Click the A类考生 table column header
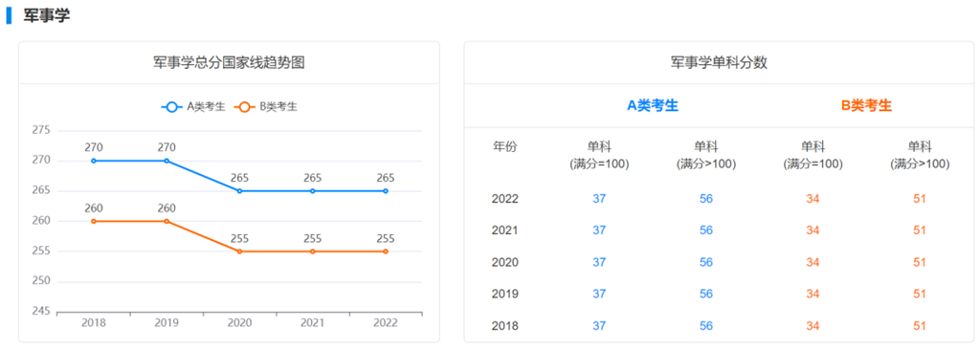The image size is (980, 350). coord(653,105)
